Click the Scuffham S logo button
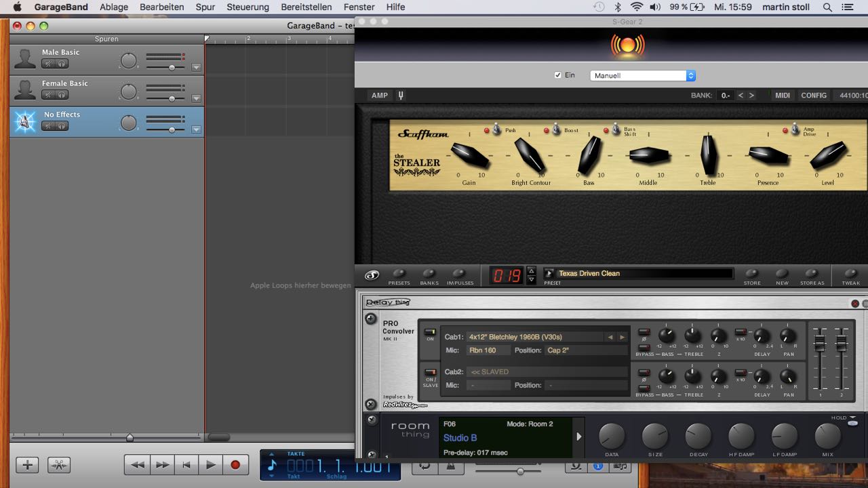Viewport: 868px width, 488px height. [x=372, y=275]
